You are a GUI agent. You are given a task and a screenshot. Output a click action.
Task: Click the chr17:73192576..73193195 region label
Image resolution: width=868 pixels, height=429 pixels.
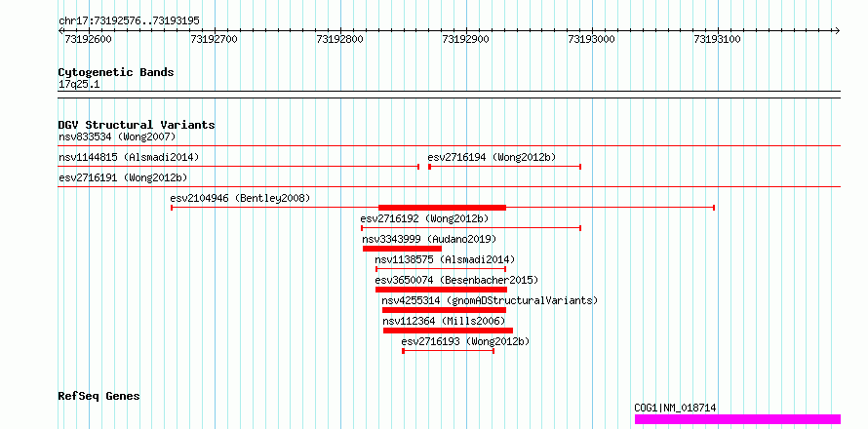point(129,21)
